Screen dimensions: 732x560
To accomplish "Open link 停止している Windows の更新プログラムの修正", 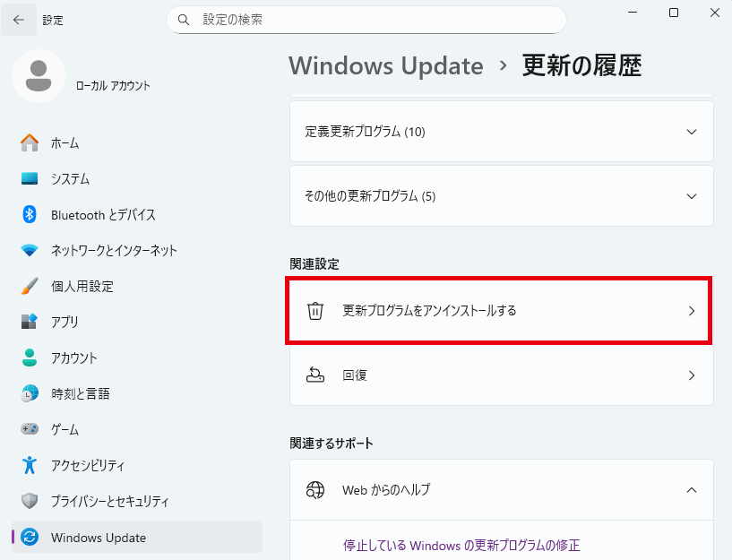I will (461, 545).
